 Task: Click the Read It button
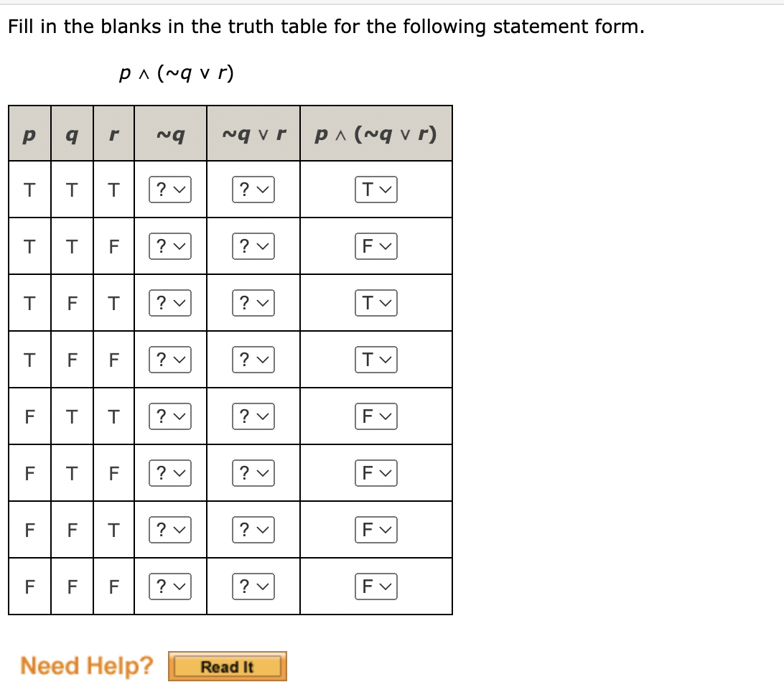pos(228,666)
